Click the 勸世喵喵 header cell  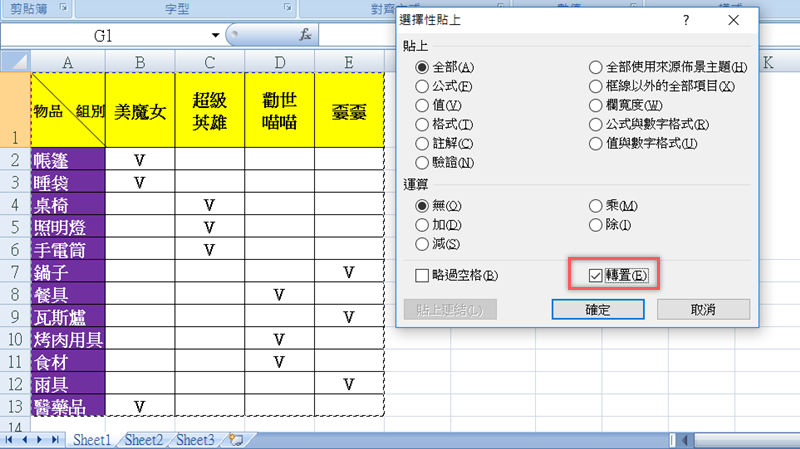280,111
